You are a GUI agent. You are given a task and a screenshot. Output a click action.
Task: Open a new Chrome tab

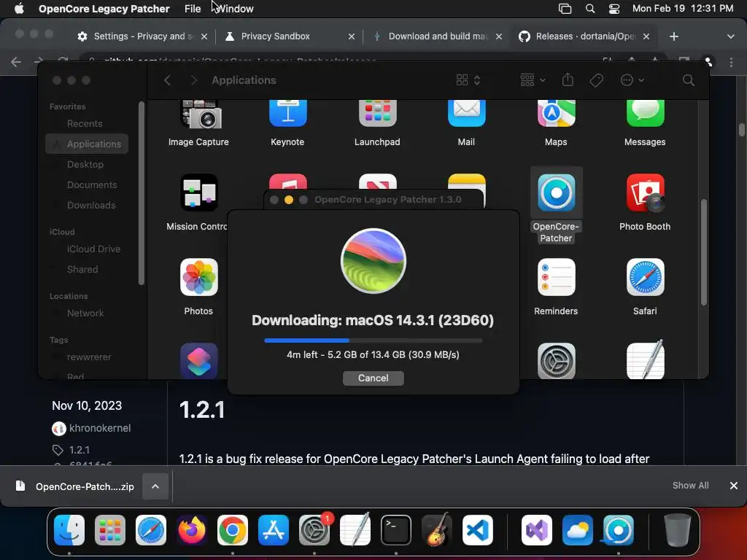pyautogui.click(x=673, y=36)
